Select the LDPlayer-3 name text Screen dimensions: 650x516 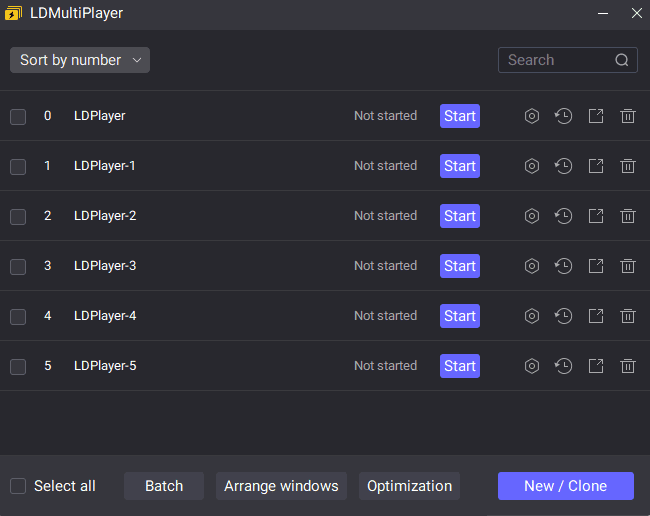tap(105, 266)
